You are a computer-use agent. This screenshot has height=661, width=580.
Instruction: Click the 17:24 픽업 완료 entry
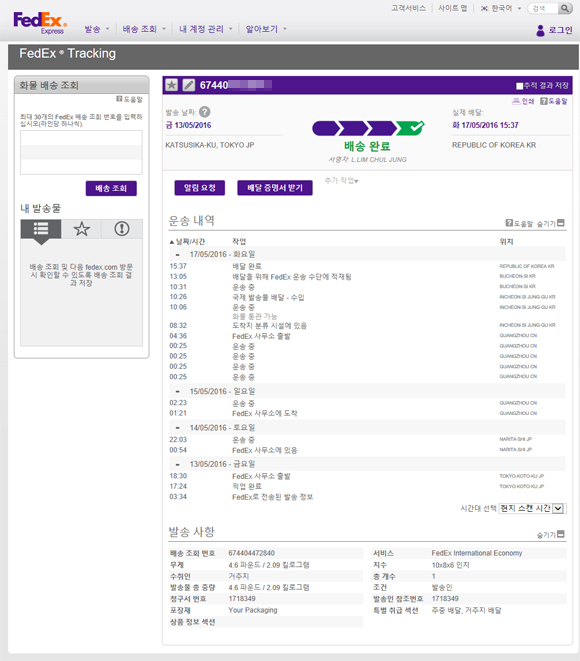tap(247, 486)
